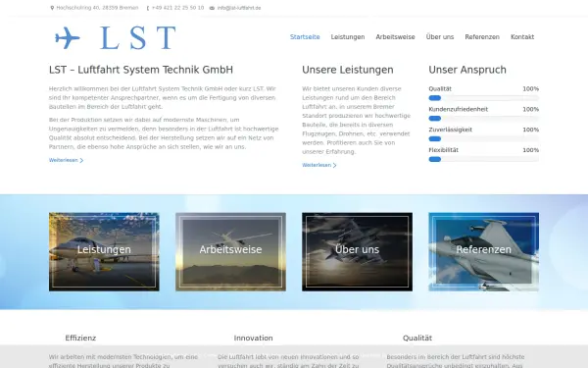
Task: Open the Startseite menu item
Action: pos(305,37)
